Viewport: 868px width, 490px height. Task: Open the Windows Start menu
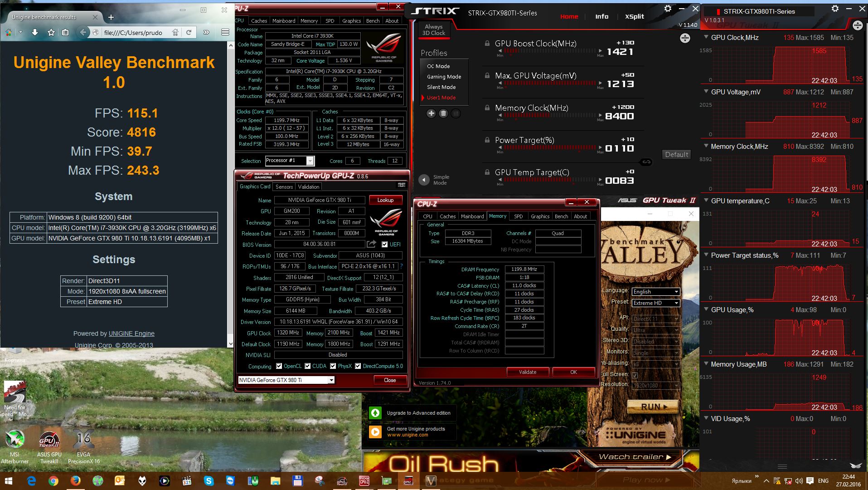coord(9,481)
